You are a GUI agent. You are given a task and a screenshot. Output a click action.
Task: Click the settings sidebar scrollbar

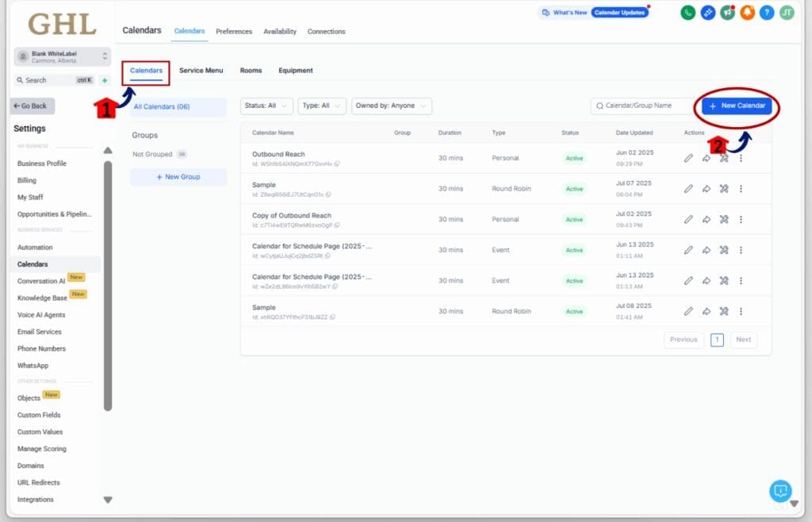tap(108, 286)
